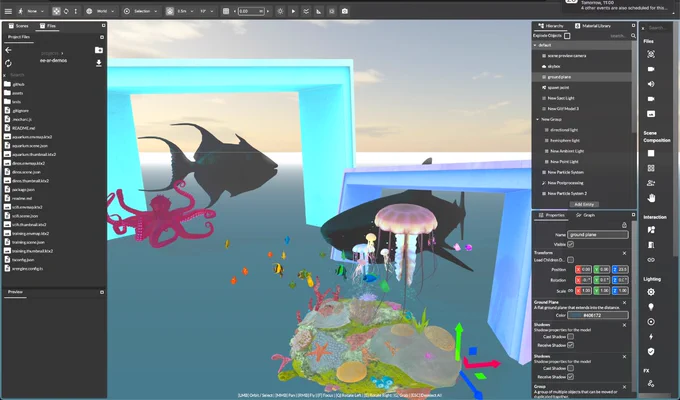Click the projects breadcrumb link
680x400 pixels.
click(50, 53)
